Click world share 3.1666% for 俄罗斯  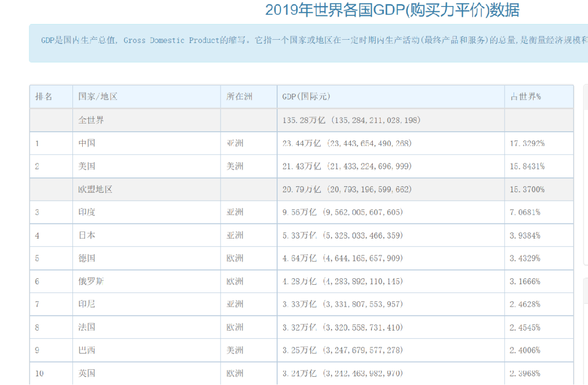click(x=525, y=282)
